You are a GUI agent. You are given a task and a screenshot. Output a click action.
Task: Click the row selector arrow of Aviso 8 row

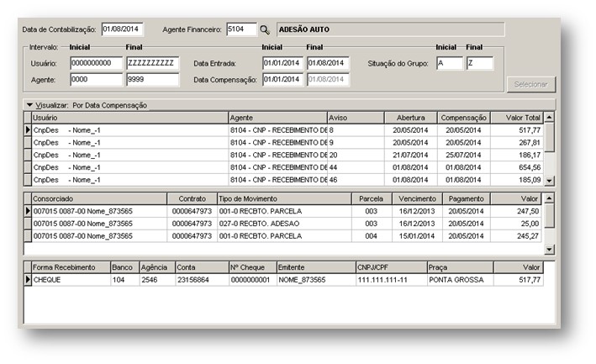tap(28, 130)
